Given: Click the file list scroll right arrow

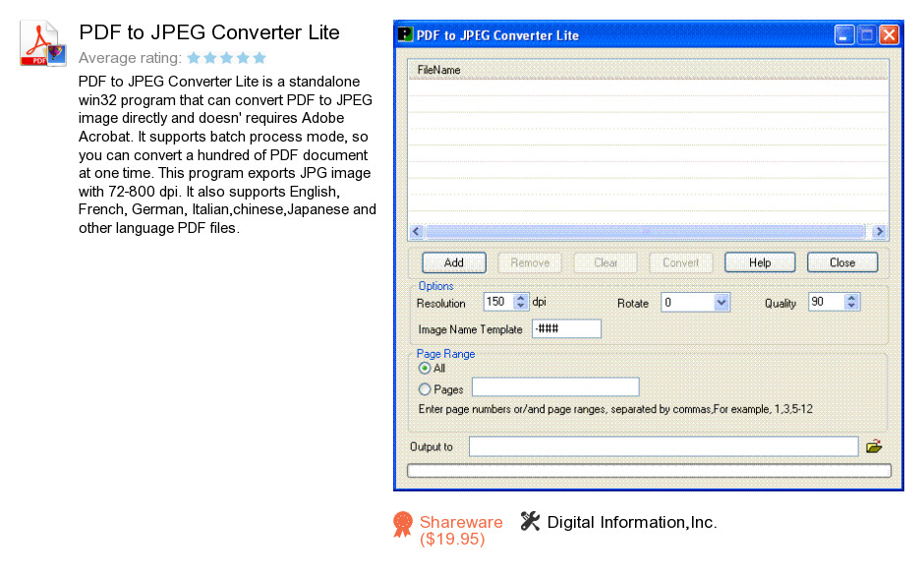Looking at the screenshot, I should click(879, 232).
